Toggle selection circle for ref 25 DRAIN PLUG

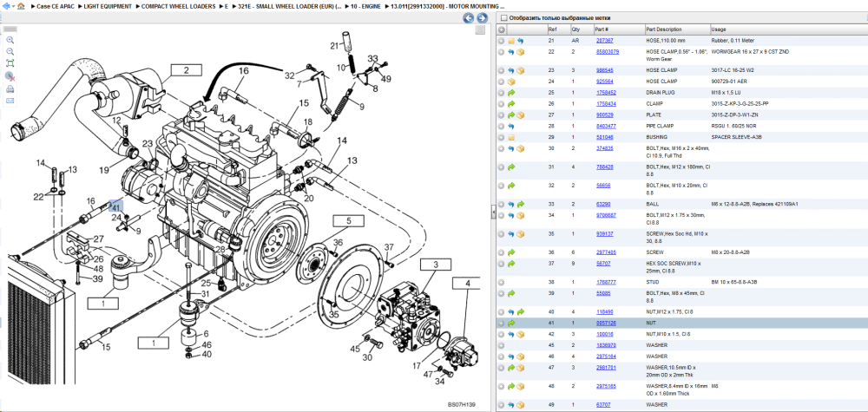[x=501, y=93]
